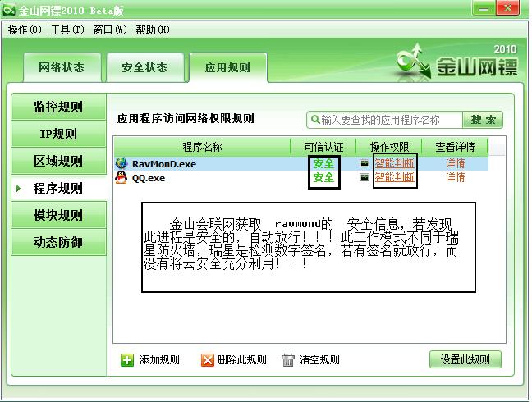Click the search magnifier icon

coord(315,120)
